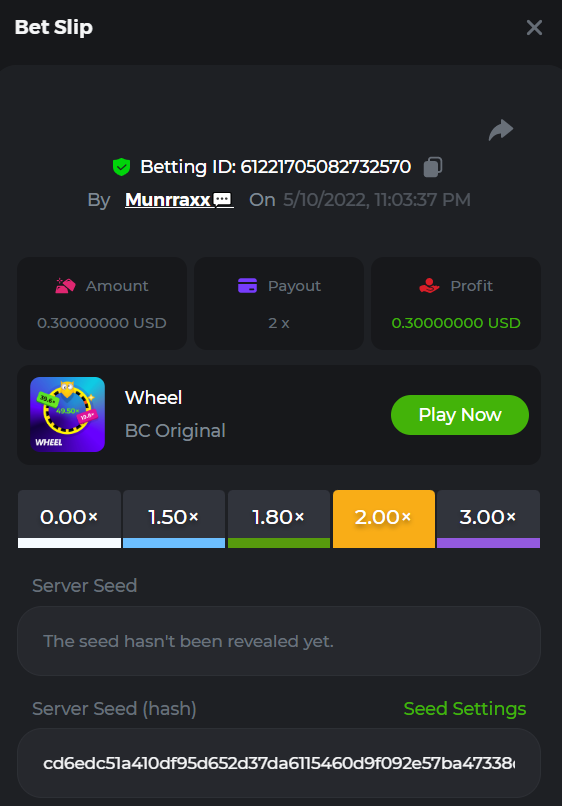The height and width of the screenshot is (806, 562).
Task: Select the purple 3.00× multiplier segment
Action: coord(488,519)
